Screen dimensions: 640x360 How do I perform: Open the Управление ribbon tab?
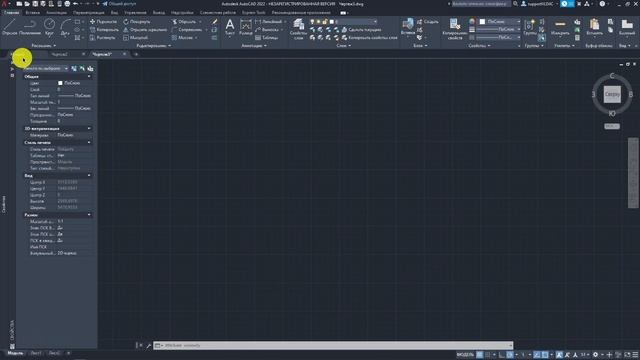pos(135,13)
